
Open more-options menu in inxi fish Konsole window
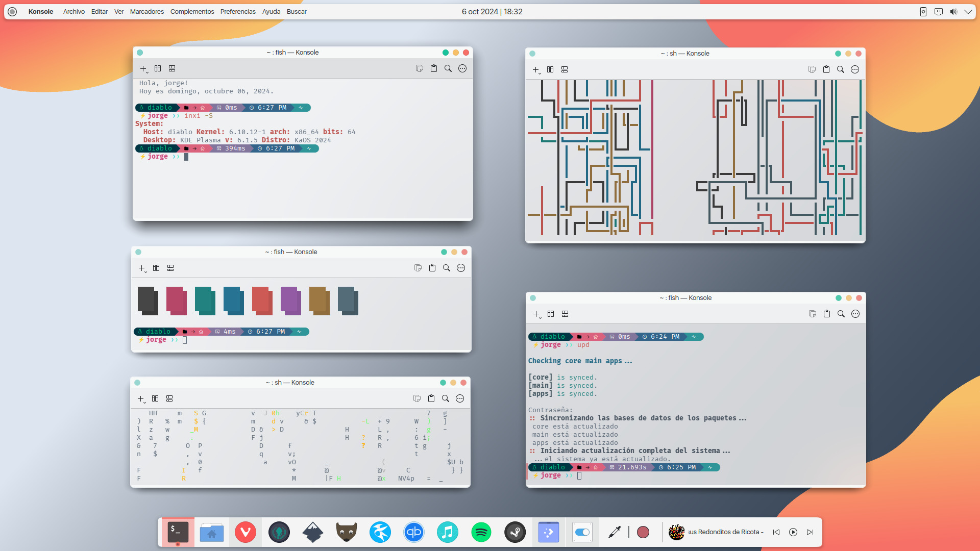click(462, 68)
